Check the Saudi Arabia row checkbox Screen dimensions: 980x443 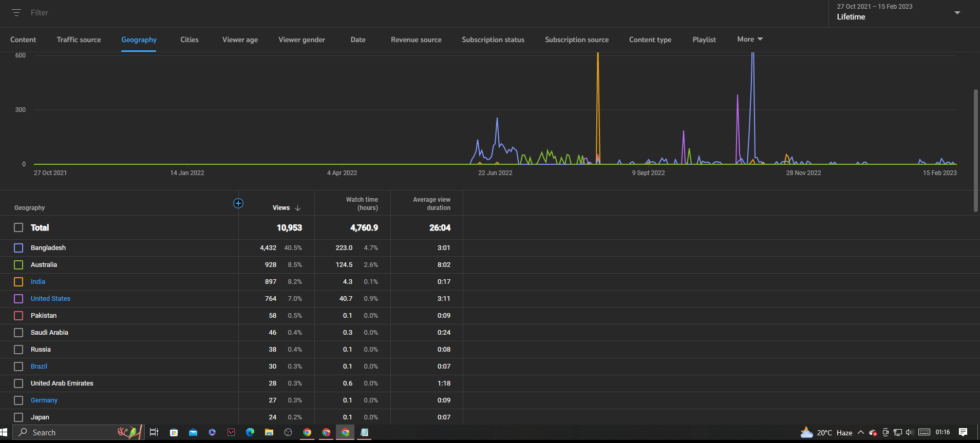point(18,333)
